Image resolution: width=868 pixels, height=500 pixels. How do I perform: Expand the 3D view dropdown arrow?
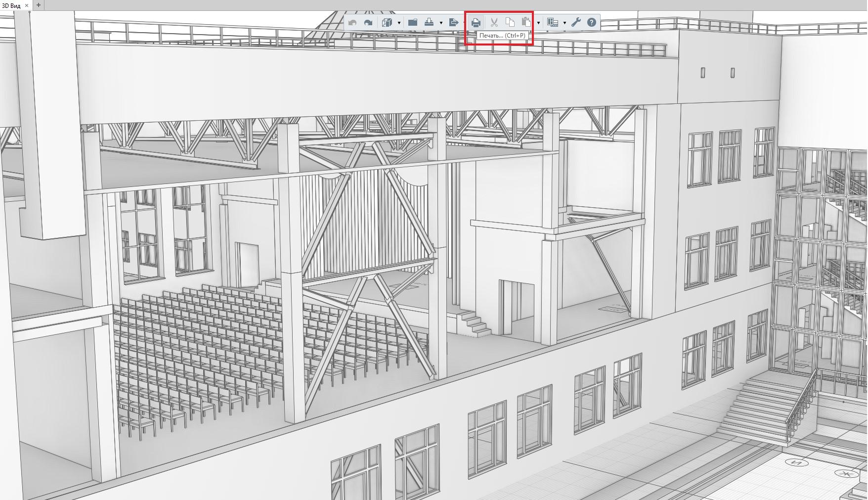point(399,23)
